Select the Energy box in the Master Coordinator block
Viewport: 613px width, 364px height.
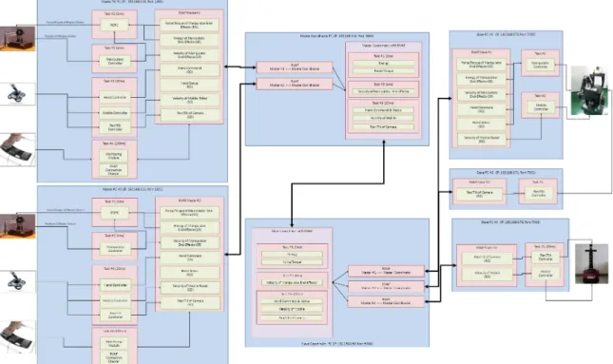point(384,64)
